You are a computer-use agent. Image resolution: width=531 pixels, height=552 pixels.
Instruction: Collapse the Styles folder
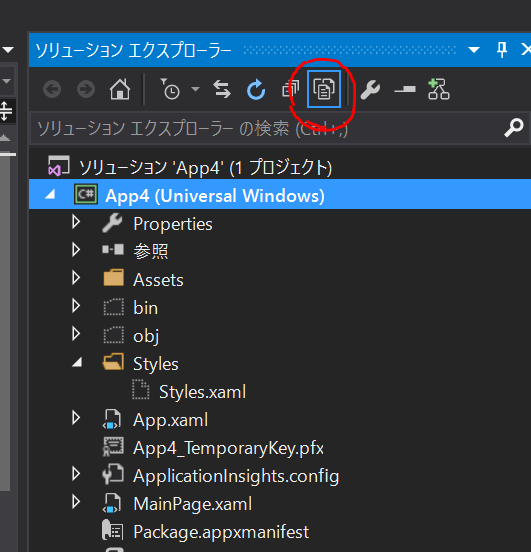coord(77,363)
